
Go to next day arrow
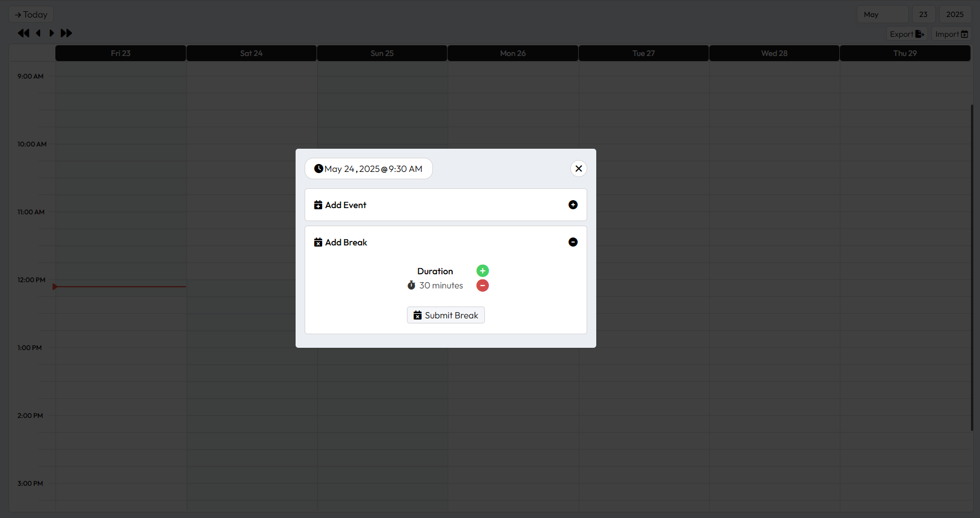(x=51, y=33)
